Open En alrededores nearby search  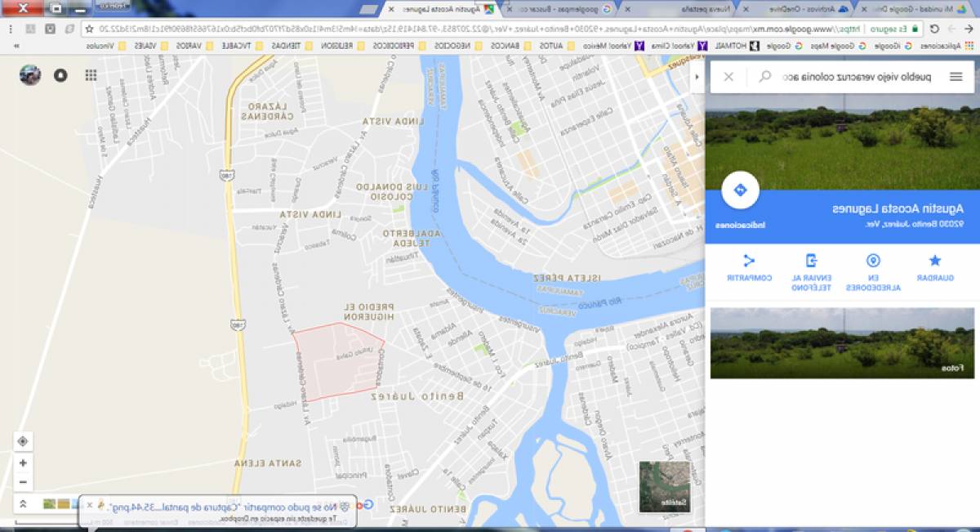coord(873,262)
